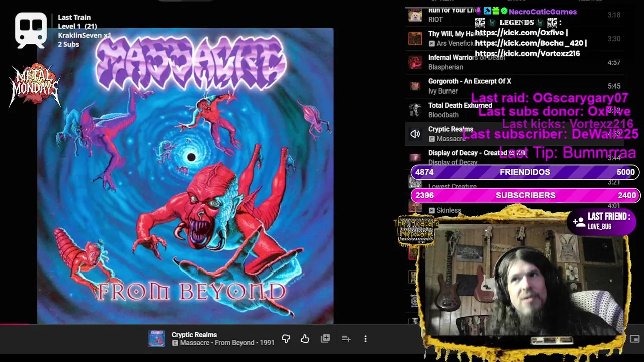644x362 pixels.
Task: Like the current song with thumbs up
Action: [305, 339]
